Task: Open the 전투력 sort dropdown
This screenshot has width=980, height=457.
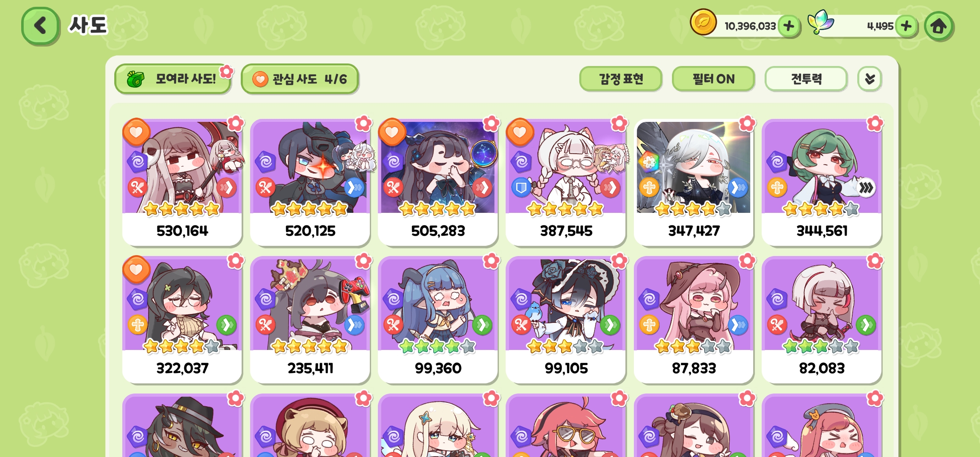Action: pos(806,79)
